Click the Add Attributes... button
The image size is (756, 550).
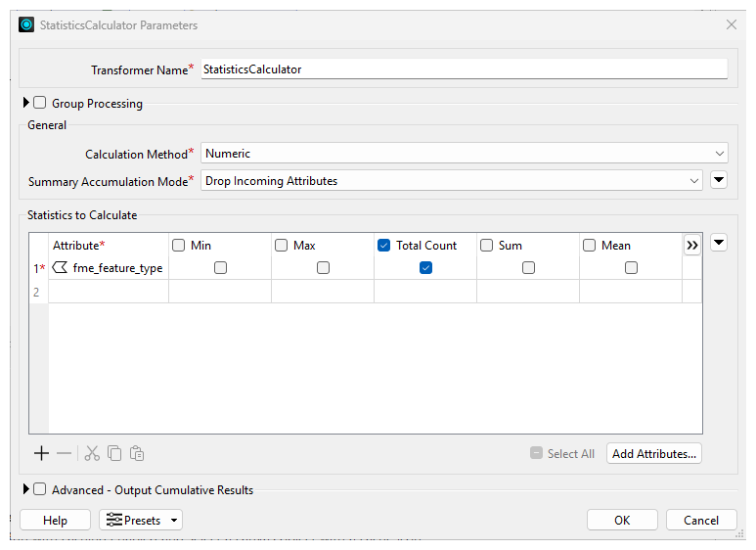[x=653, y=453]
